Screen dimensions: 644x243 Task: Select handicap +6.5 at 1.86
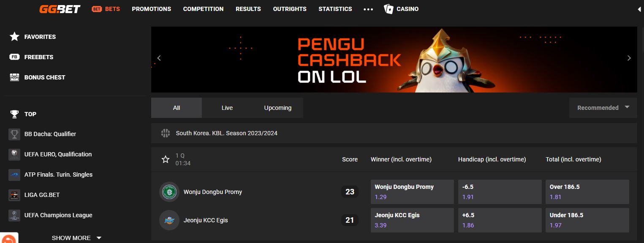coord(500,220)
